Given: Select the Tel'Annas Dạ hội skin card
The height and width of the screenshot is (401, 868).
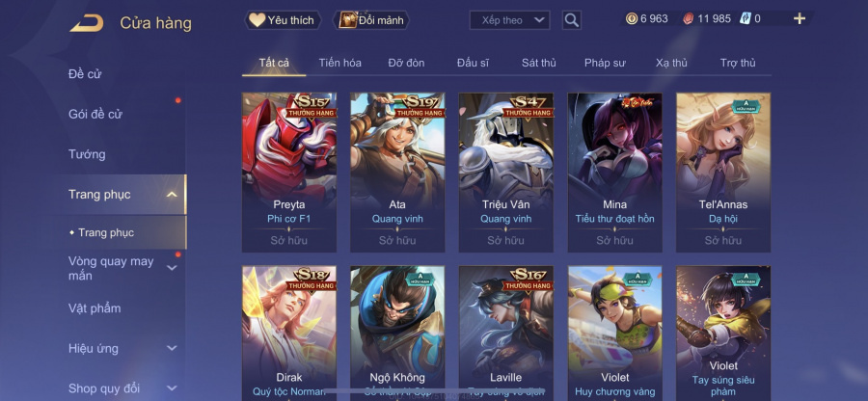Looking at the screenshot, I should click(x=723, y=173).
